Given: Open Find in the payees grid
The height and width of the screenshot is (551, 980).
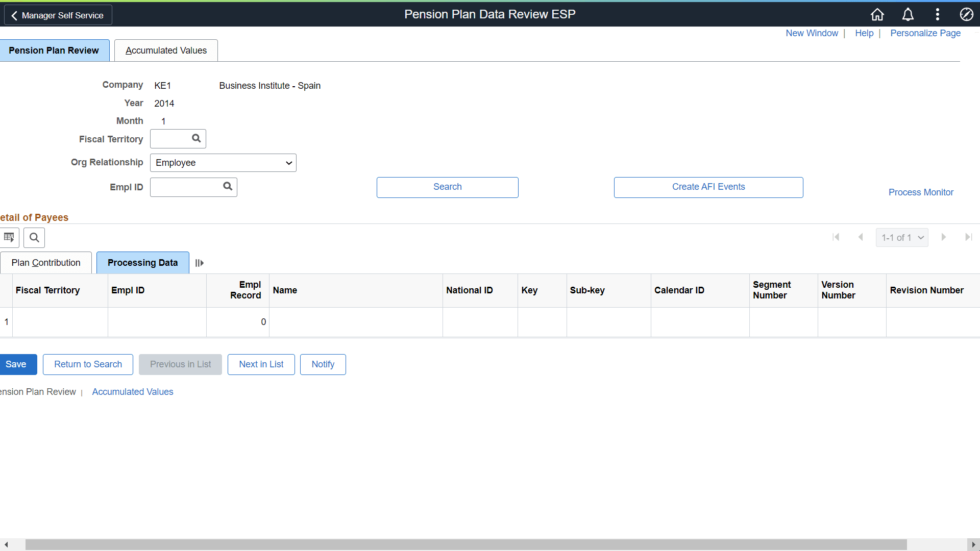Looking at the screenshot, I should tap(33, 237).
